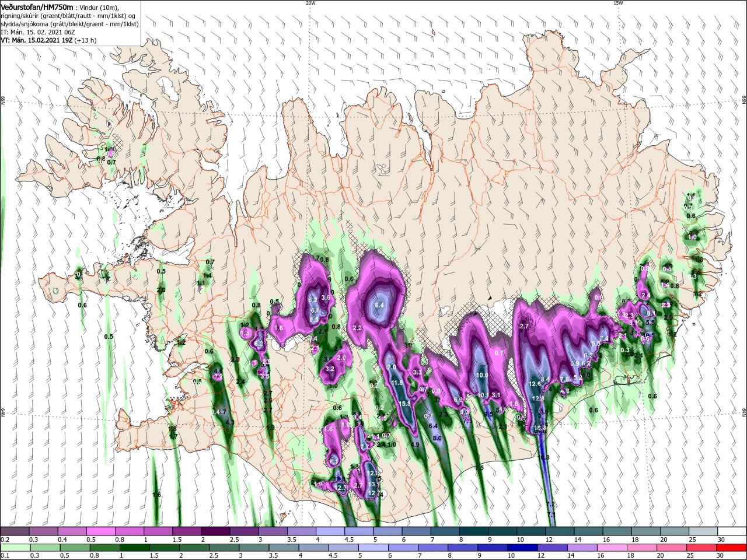
Task: Click the 'VT: Mán. 15.02.2021 19Z' valid time
Action: 36,40
